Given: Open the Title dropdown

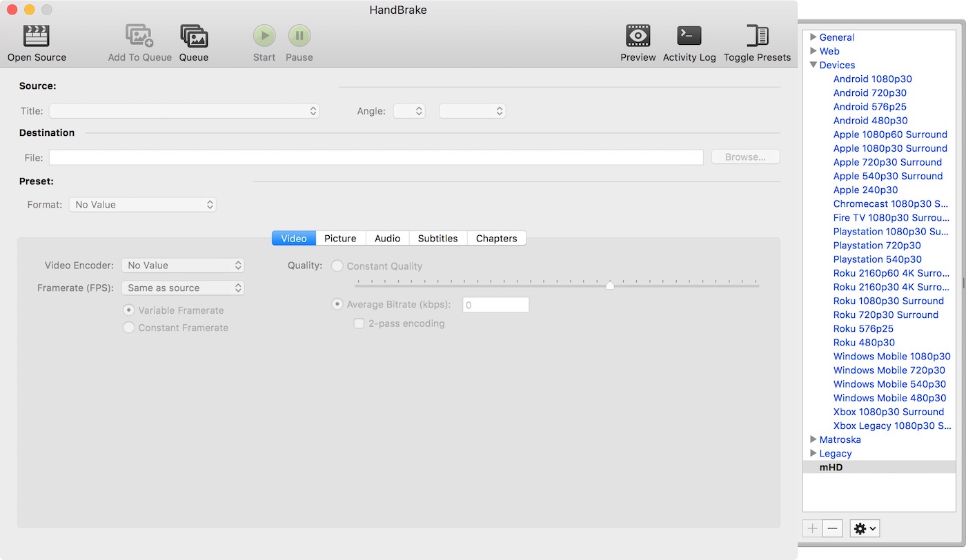Looking at the screenshot, I should point(184,111).
